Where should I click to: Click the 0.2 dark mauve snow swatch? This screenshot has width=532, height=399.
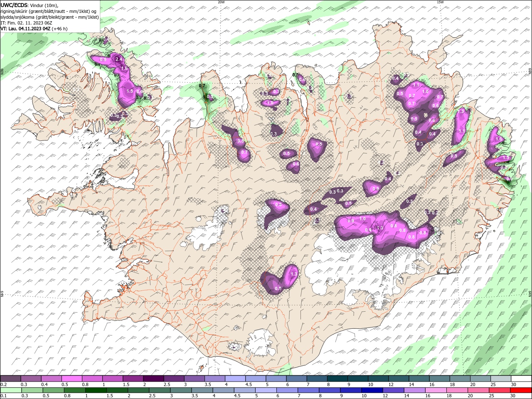point(10,379)
